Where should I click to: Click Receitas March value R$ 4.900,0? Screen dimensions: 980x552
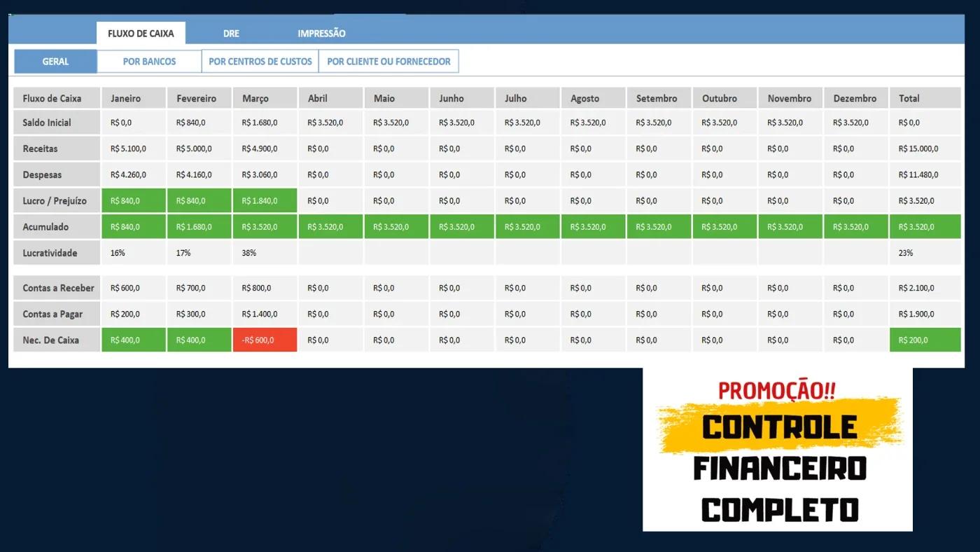[x=265, y=149]
